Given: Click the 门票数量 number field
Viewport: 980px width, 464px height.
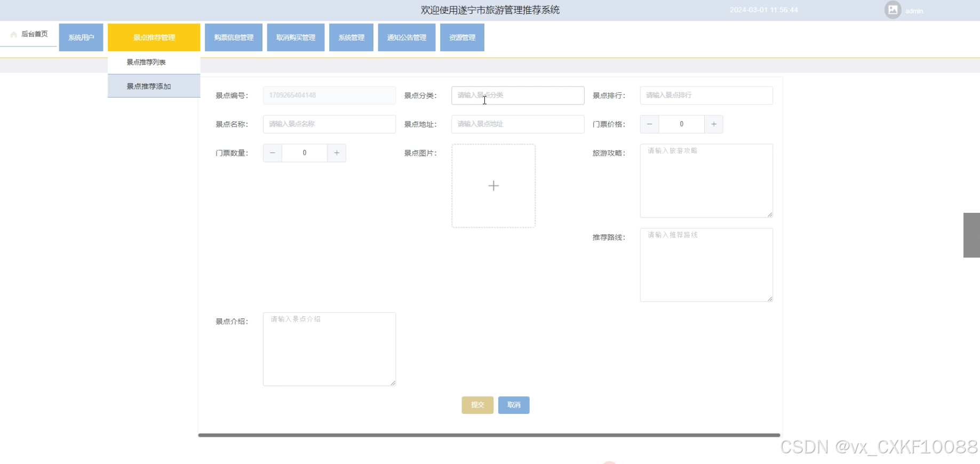Looking at the screenshot, I should coord(304,153).
